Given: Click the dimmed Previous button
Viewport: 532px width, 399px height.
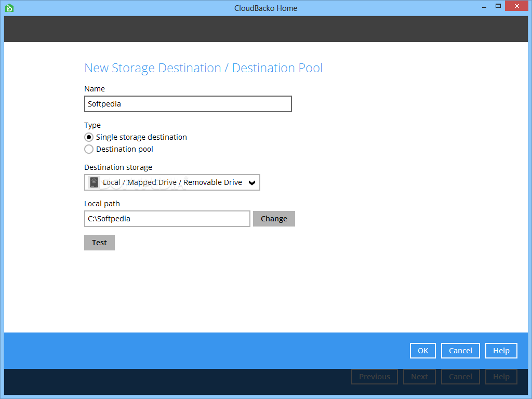Looking at the screenshot, I should [x=375, y=377].
